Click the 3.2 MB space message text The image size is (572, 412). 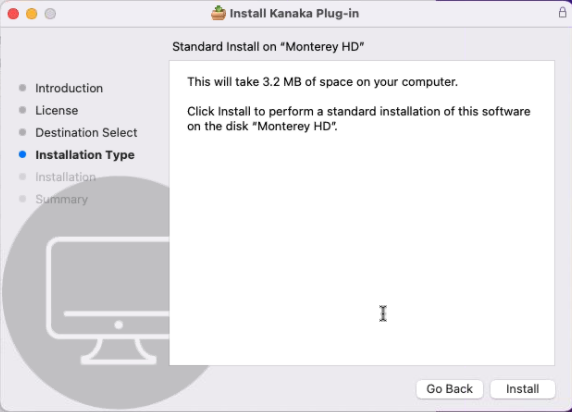click(x=322, y=82)
